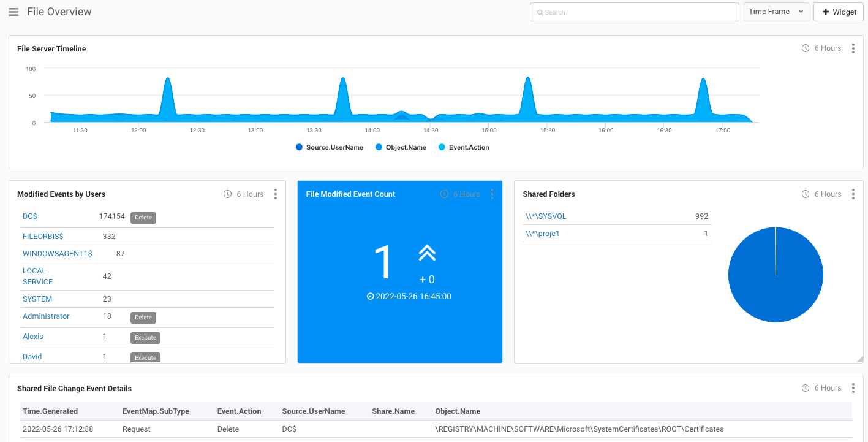Open the Administrator user link
Image resolution: width=868 pixels, height=442 pixels.
46,316
